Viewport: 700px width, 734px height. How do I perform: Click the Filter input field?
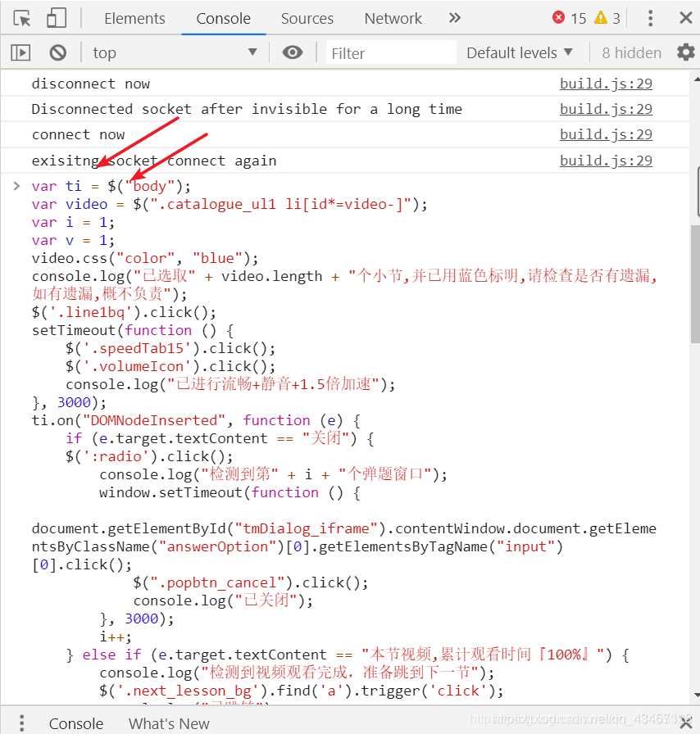(x=390, y=52)
